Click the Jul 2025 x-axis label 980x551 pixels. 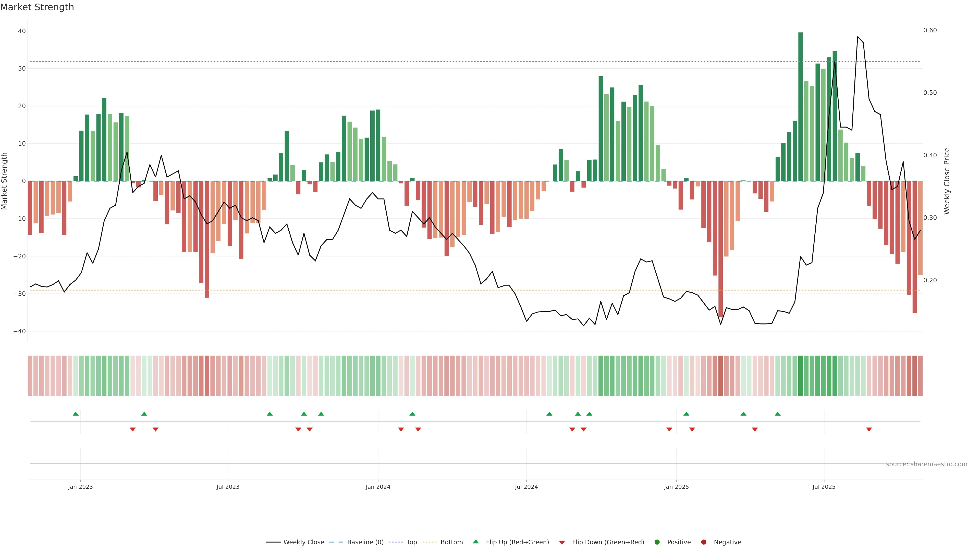(824, 487)
